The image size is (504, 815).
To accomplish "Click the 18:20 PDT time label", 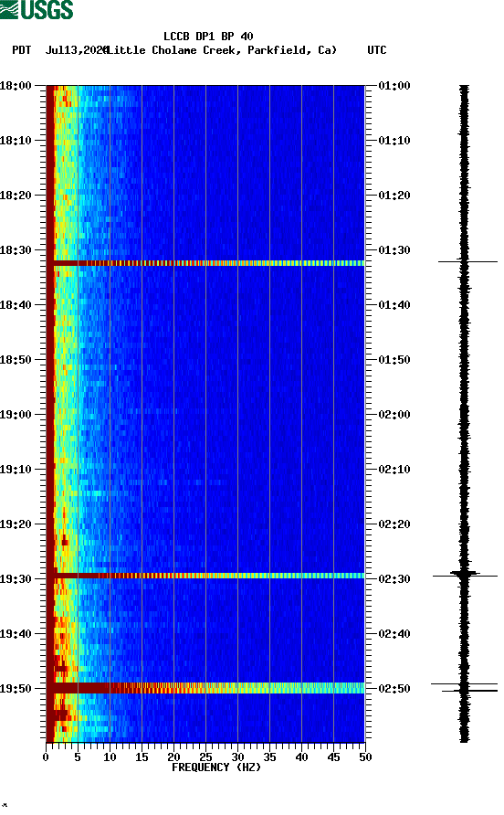I will [16, 195].
